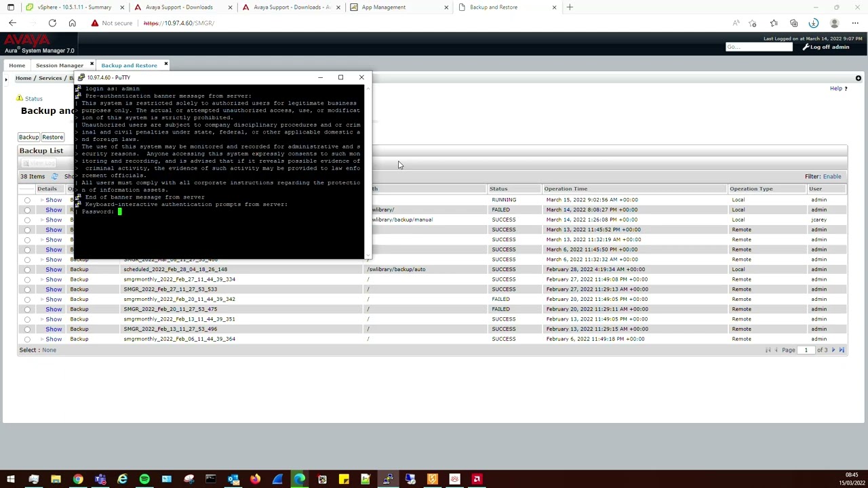Select the radio button for SMGR_2022_Feb_13_11_27_53_496

click(x=27, y=329)
